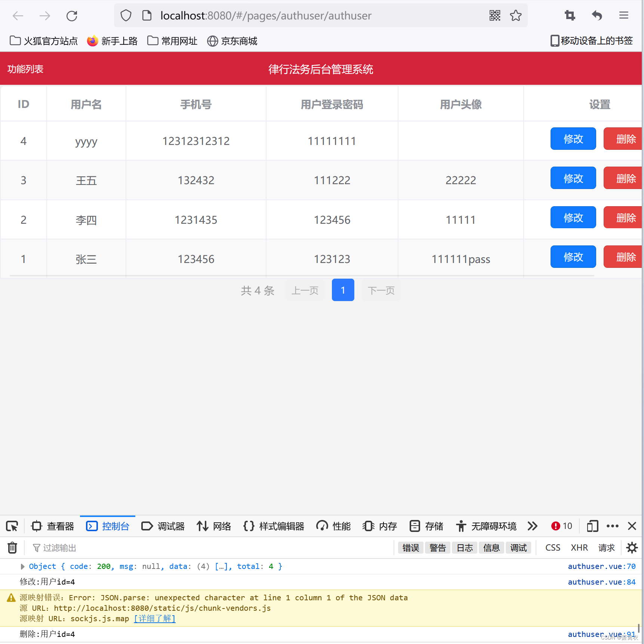644x644 pixels.
Task: Open source link authuser.vue:70
Action: (601, 566)
